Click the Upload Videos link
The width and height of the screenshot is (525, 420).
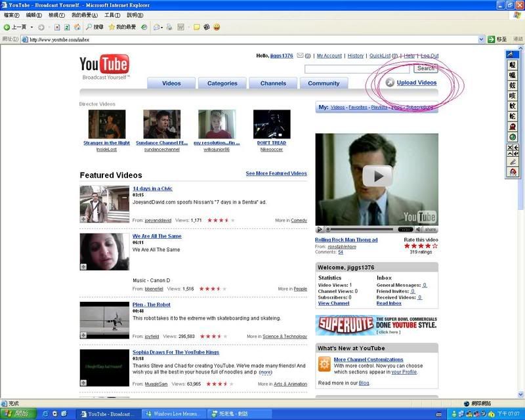(x=417, y=83)
